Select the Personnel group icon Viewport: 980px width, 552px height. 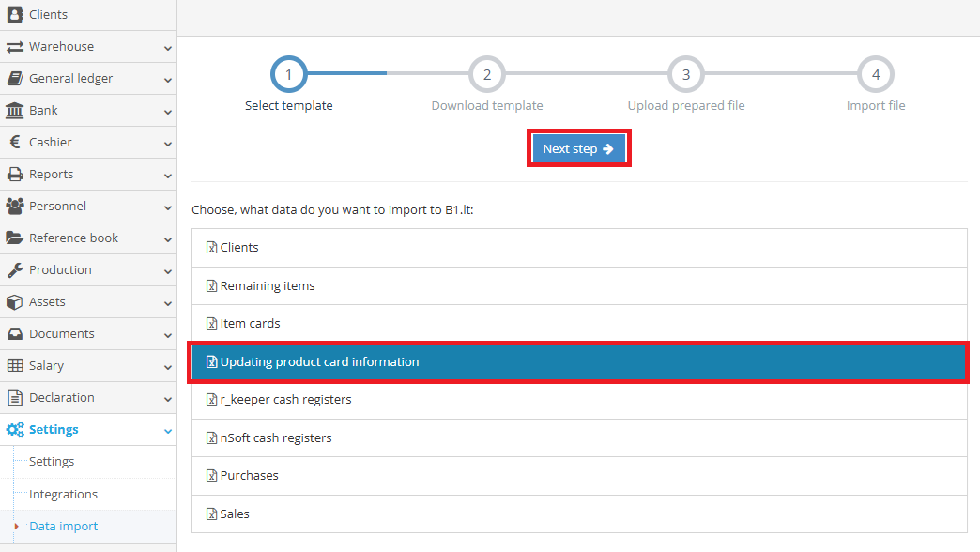coord(17,206)
